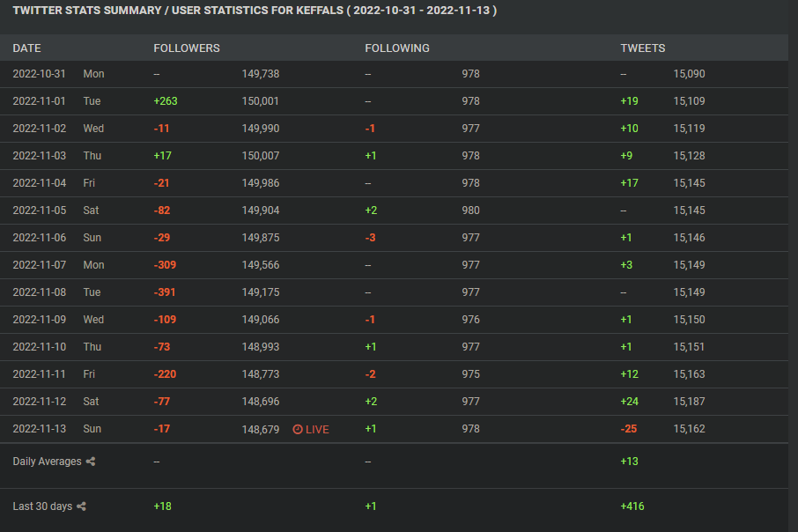Click date 2022-11-07
The width and height of the screenshot is (798, 532).
tap(39, 265)
